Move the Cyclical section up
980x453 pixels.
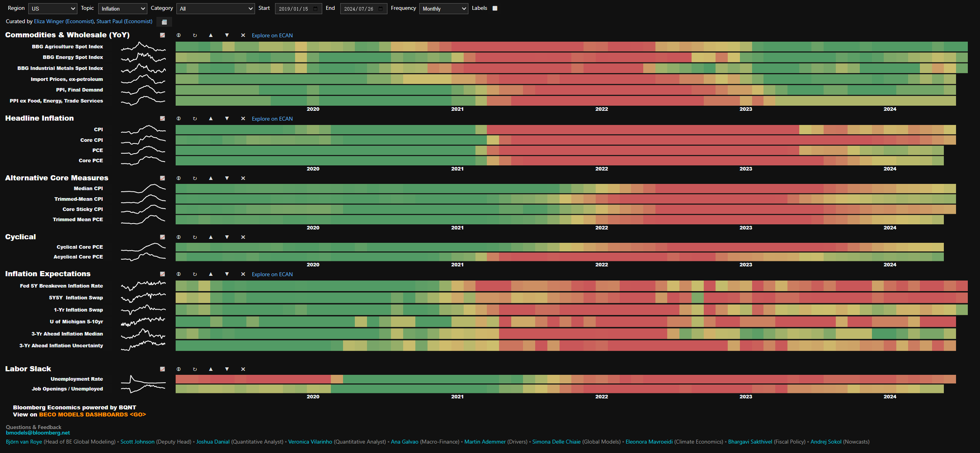(x=211, y=237)
